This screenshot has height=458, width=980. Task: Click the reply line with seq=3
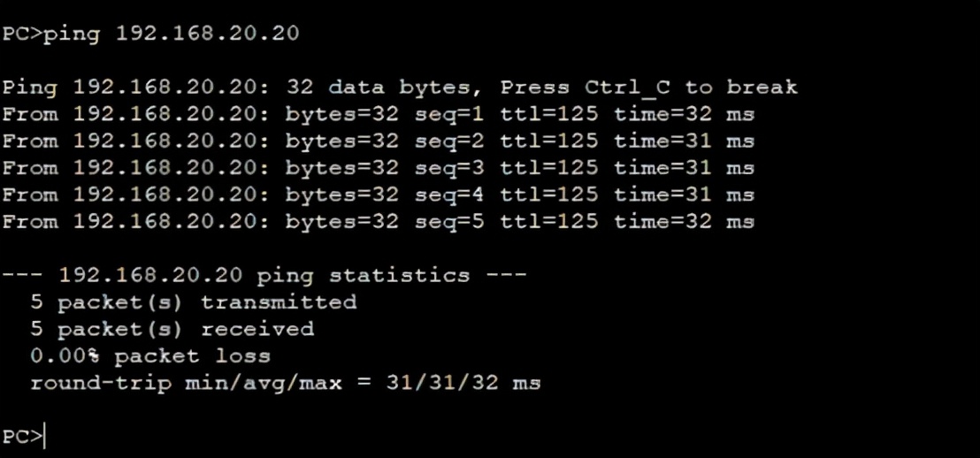(379, 168)
